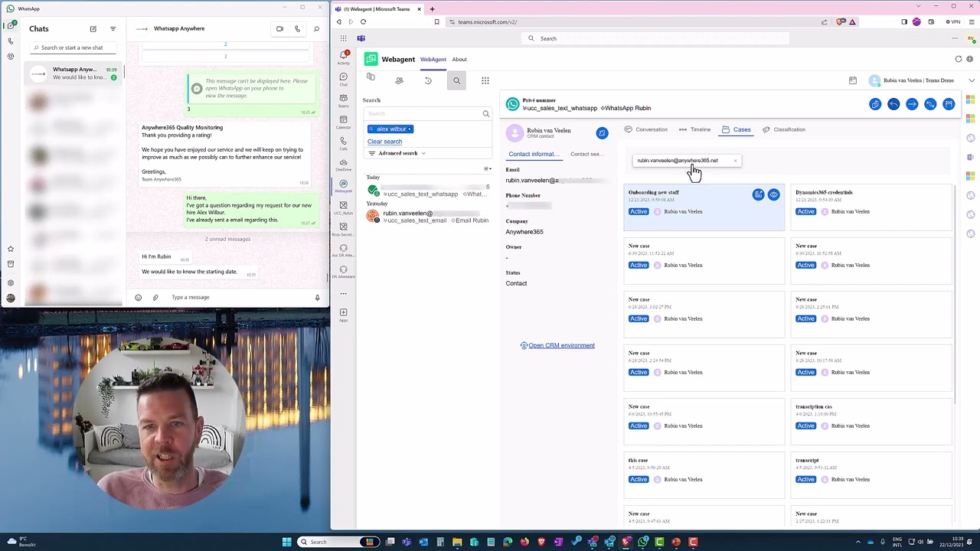Image resolution: width=980 pixels, height=551 pixels.
Task: Select the this case card
Action: [704, 475]
